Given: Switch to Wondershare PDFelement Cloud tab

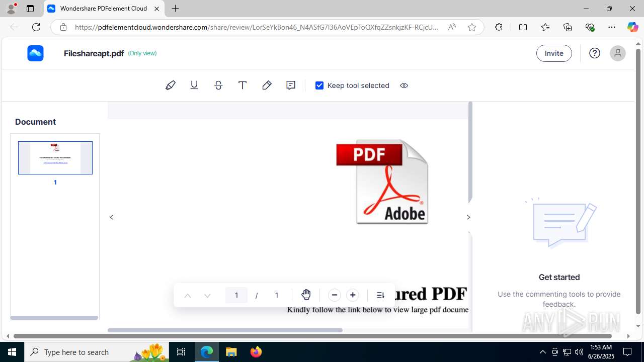Looking at the screenshot, I should click(104, 9).
